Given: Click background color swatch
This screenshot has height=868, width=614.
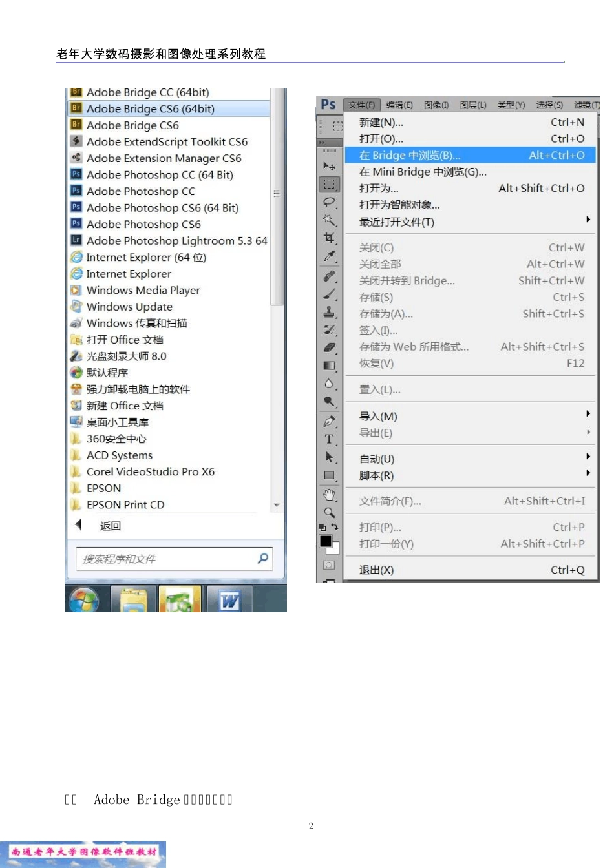Looking at the screenshot, I should 334,550.
